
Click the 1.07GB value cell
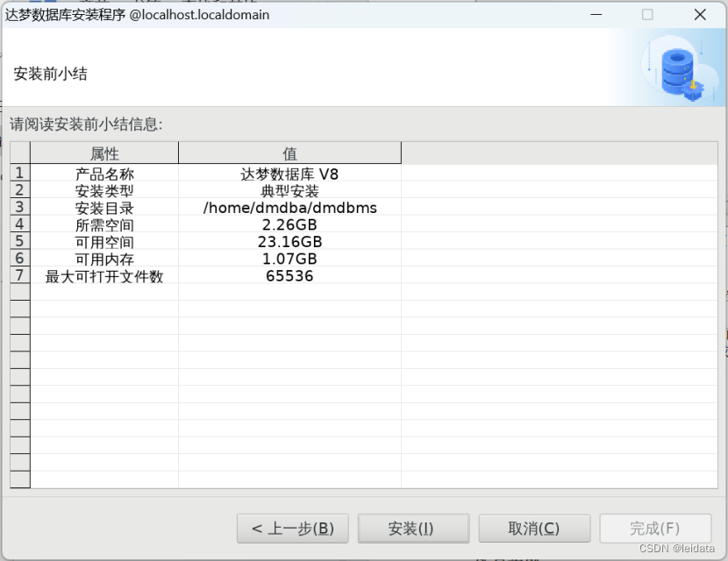[x=289, y=259]
